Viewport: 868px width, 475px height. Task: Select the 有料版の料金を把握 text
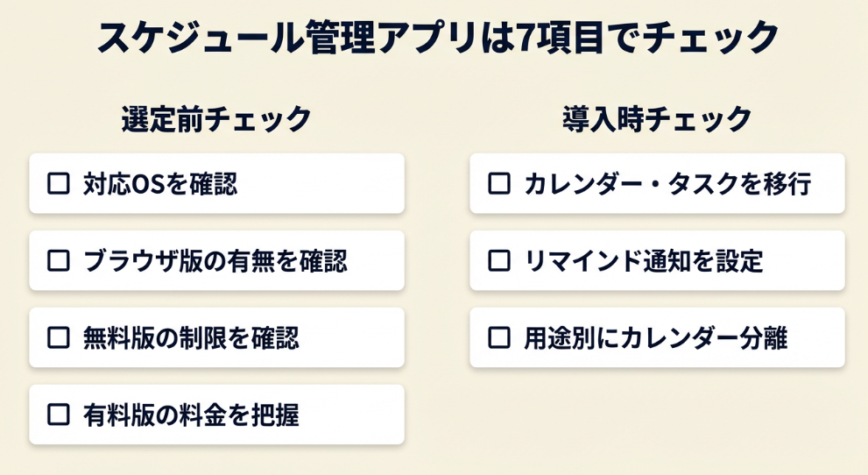pyautogui.click(x=191, y=415)
